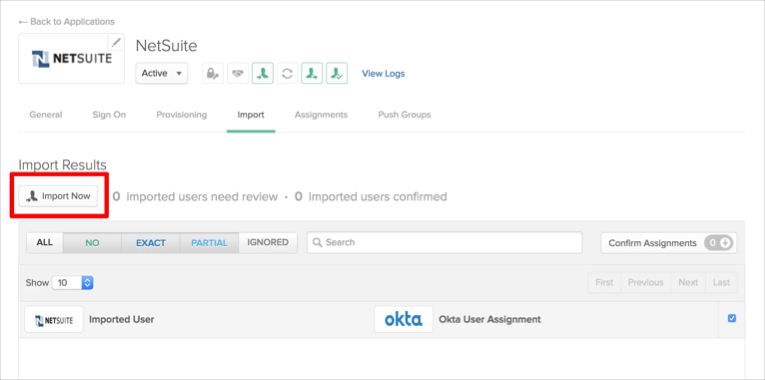This screenshot has width=765, height=380.
Task: Click the user with checkmark icon
Action: click(x=337, y=74)
